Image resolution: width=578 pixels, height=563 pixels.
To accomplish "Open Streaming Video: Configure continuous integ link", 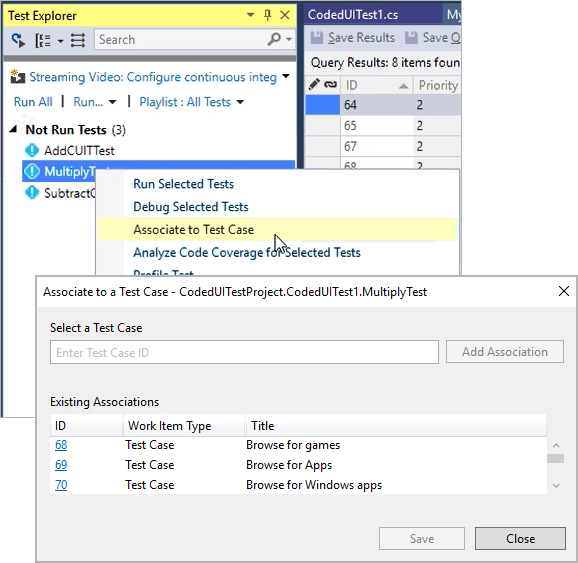I will (153, 77).
